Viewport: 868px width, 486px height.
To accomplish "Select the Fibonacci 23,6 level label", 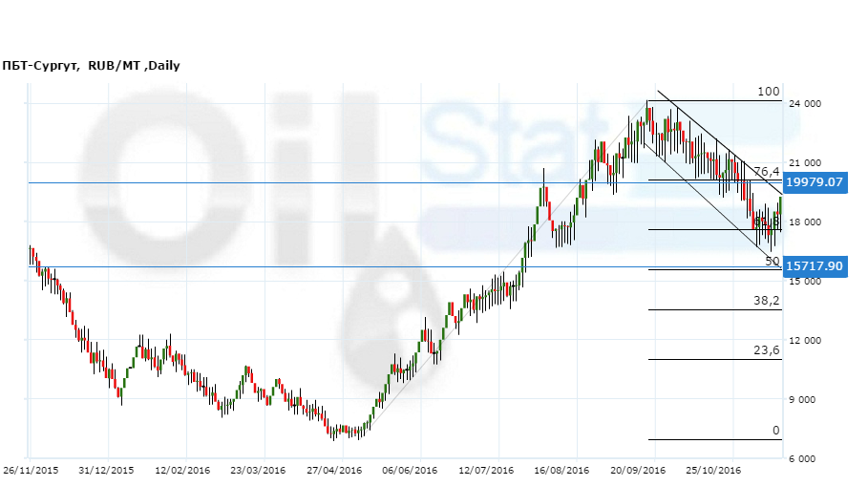I will (x=767, y=350).
